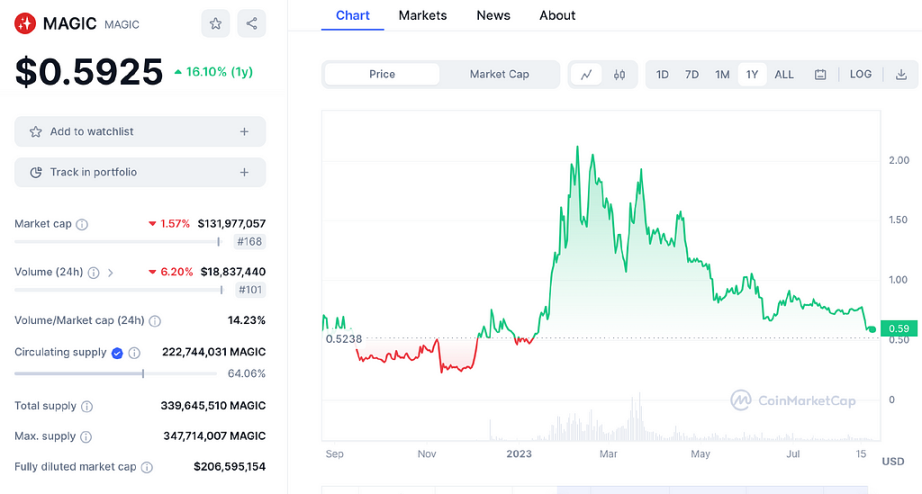This screenshot has height=494, width=922.
Task: Open the calendar date range picker
Action: click(x=820, y=75)
